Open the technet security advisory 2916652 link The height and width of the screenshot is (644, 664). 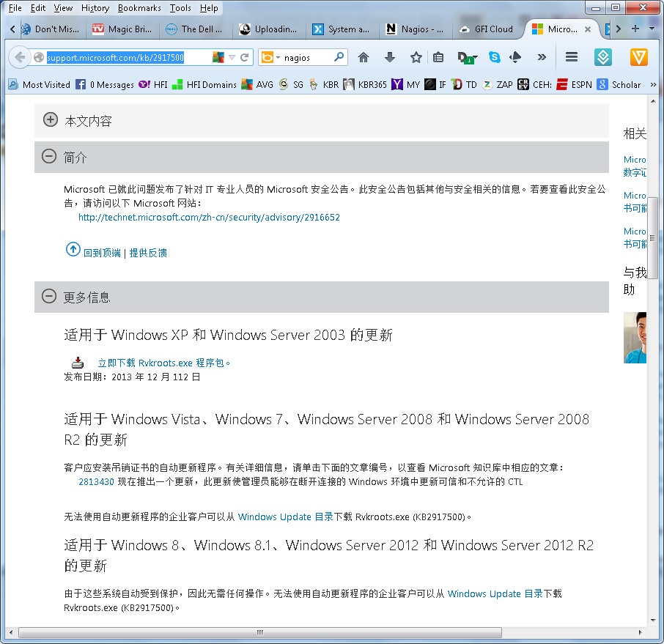209,218
